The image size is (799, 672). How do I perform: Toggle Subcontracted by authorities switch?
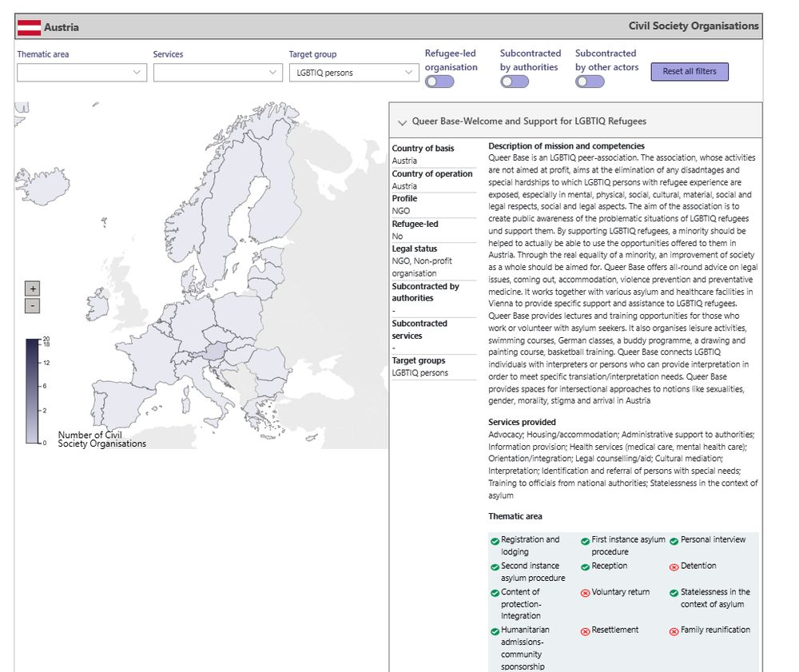[x=514, y=82]
